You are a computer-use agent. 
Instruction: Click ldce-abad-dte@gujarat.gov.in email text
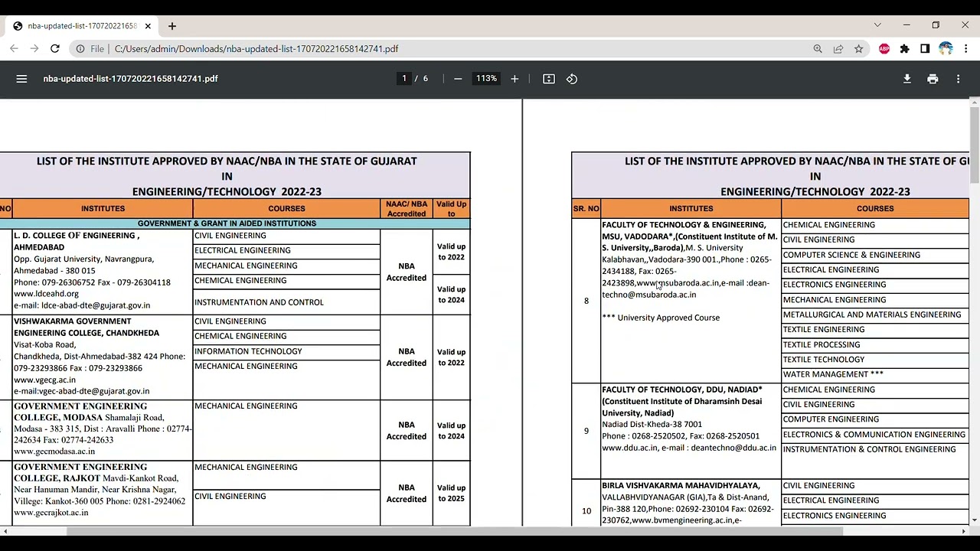(x=96, y=305)
